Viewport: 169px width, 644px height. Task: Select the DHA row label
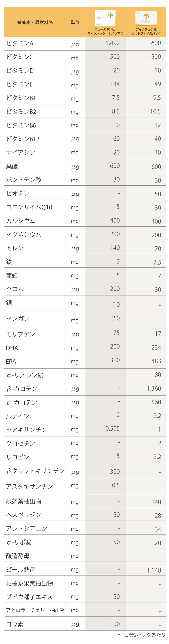(12, 348)
